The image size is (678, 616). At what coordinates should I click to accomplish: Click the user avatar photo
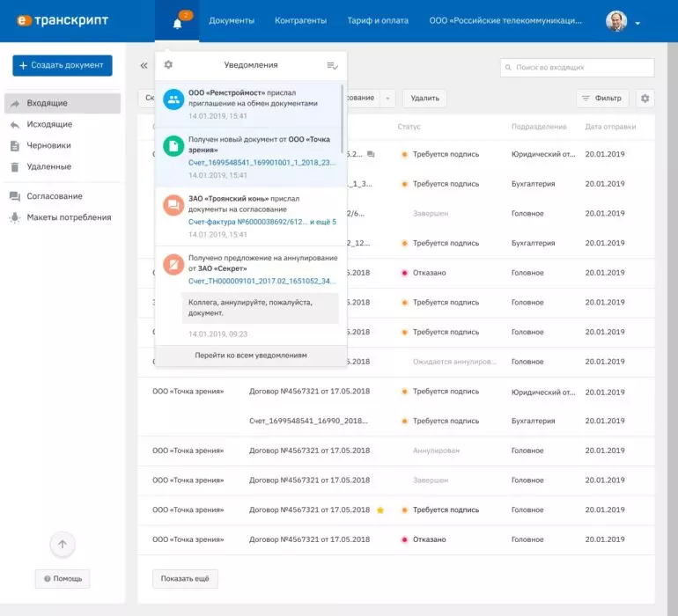pos(616,21)
